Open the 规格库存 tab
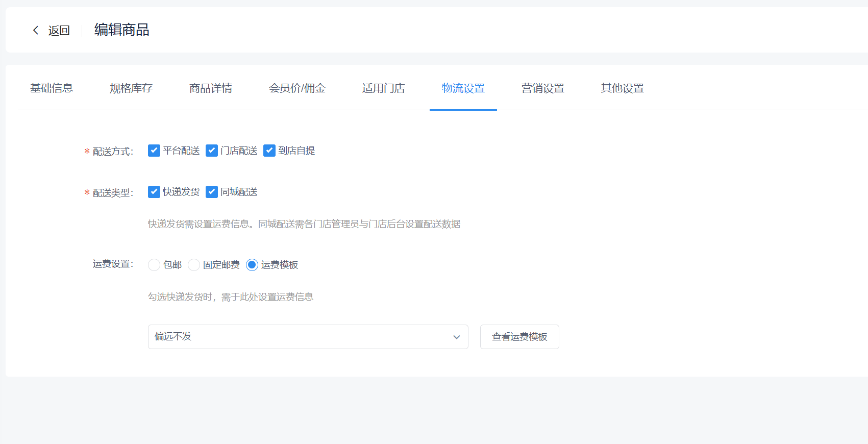Screen dimensions: 868x444 tap(131, 88)
